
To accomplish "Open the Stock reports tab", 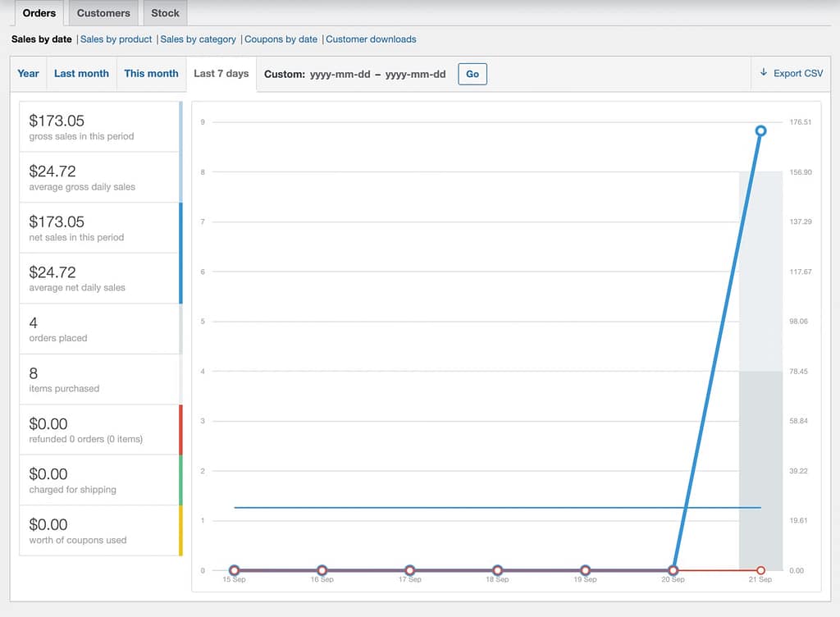I will [x=165, y=13].
